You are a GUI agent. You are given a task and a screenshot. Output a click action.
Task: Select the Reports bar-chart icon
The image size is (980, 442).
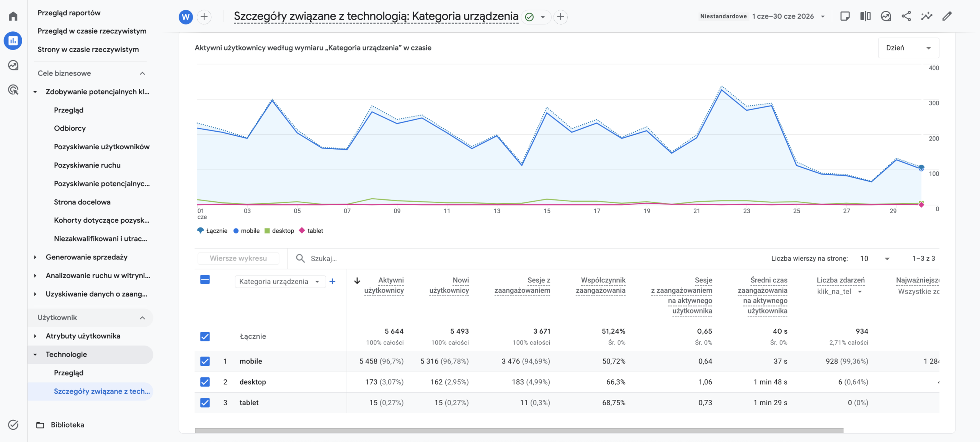[13, 41]
